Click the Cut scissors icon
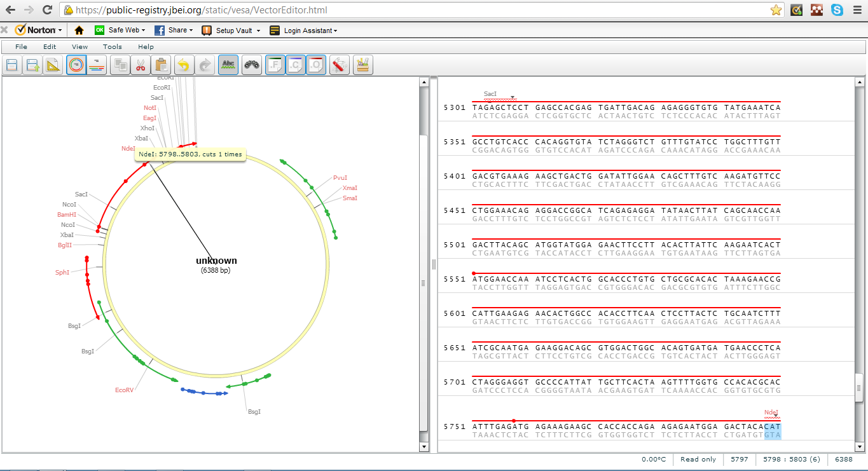This screenshot has width=868, height=471. (141, 65)
